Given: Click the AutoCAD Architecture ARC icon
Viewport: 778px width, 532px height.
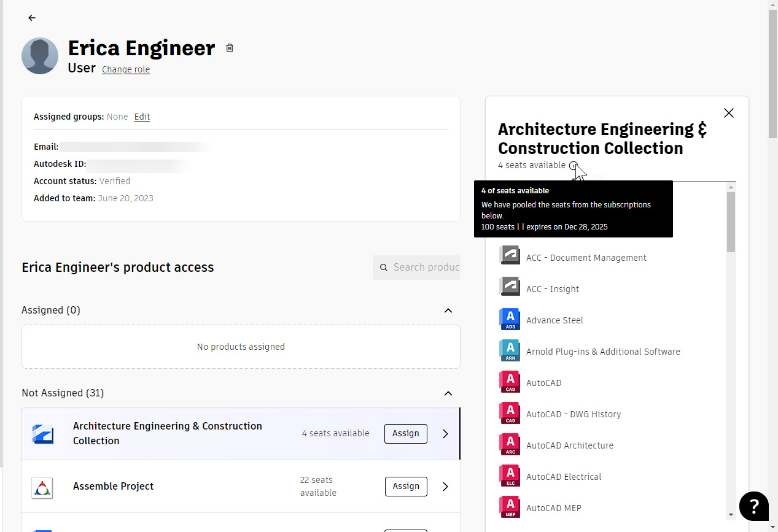Looking at the screenshot, I should pos(510,444).
